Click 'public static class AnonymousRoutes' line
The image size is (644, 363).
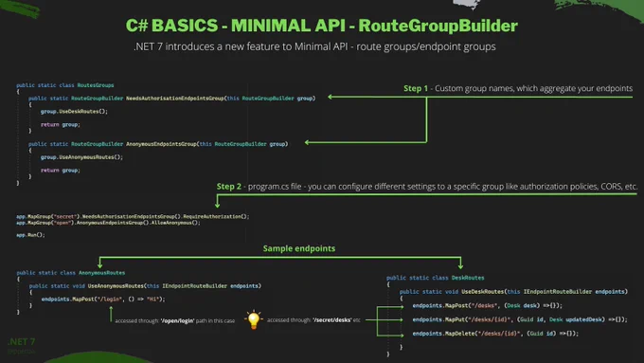[71, 273]
